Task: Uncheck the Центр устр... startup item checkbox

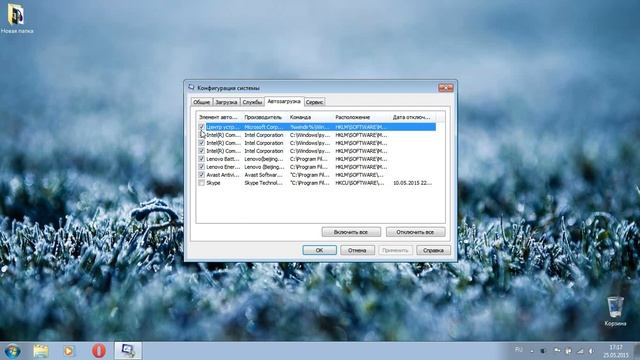Action: click(x=202, y=127)
